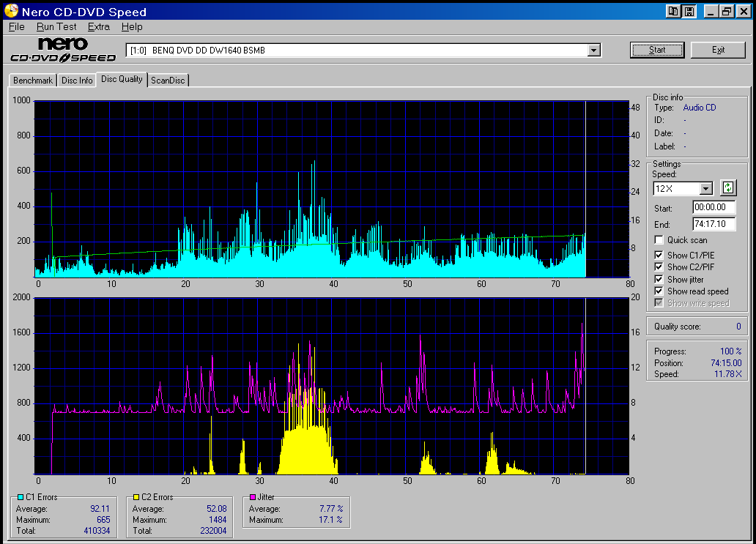
Task: Click the Nero disc icon in the title bar
Action: (x=12, y=10)
